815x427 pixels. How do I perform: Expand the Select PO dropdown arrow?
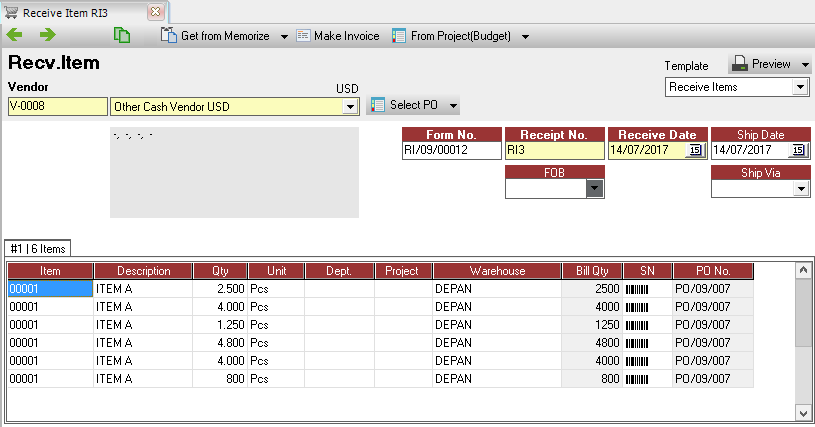click(x=453, y=105)
